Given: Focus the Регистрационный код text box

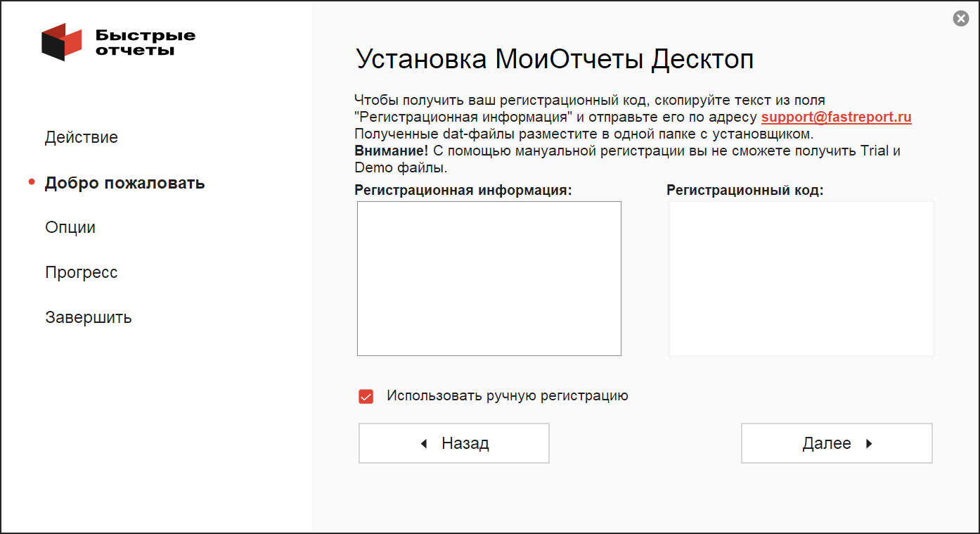Looking at the screenshot, I should pos(801,279).
